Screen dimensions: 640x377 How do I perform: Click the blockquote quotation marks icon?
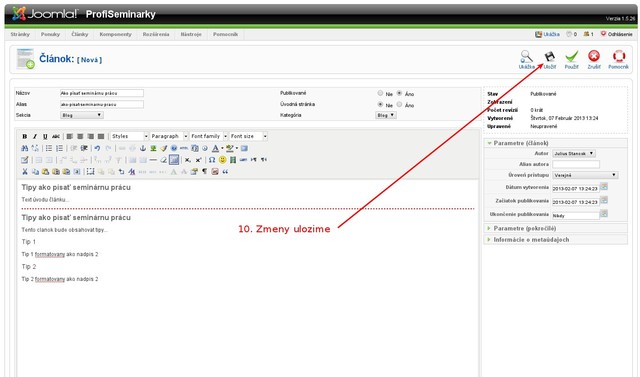(x=225, y=172)
